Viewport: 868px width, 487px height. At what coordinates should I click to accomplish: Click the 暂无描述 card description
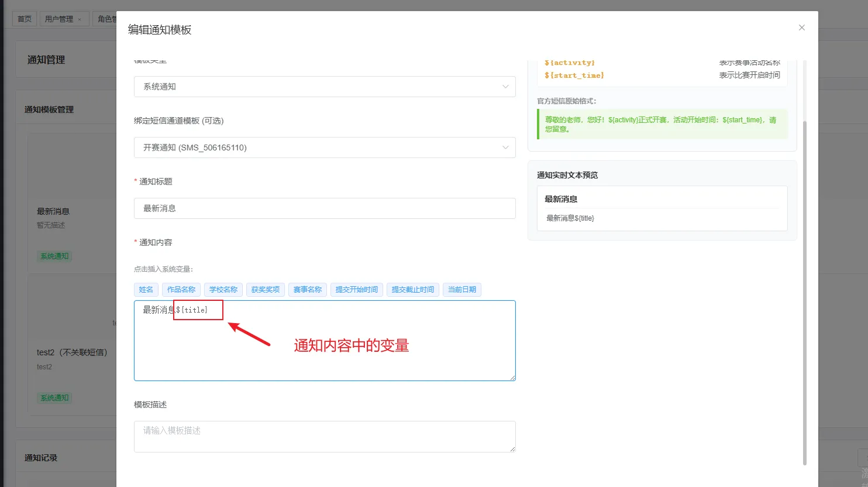point(51,225)
